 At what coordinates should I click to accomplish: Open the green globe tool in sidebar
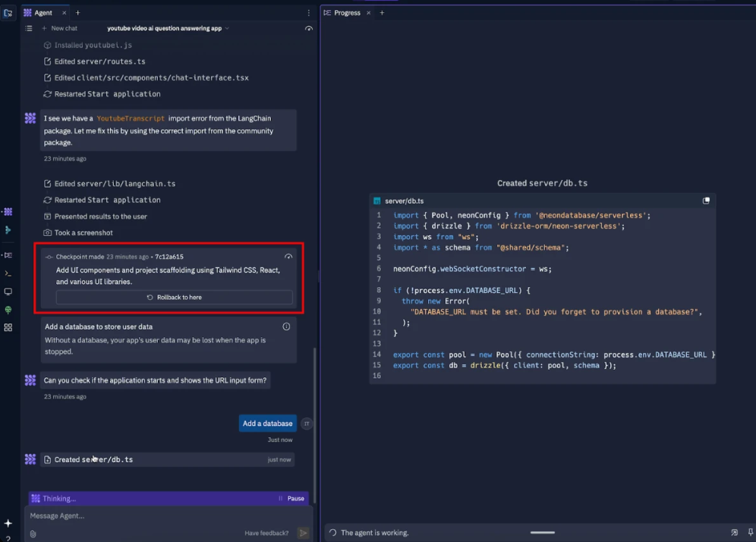(8, 310)
